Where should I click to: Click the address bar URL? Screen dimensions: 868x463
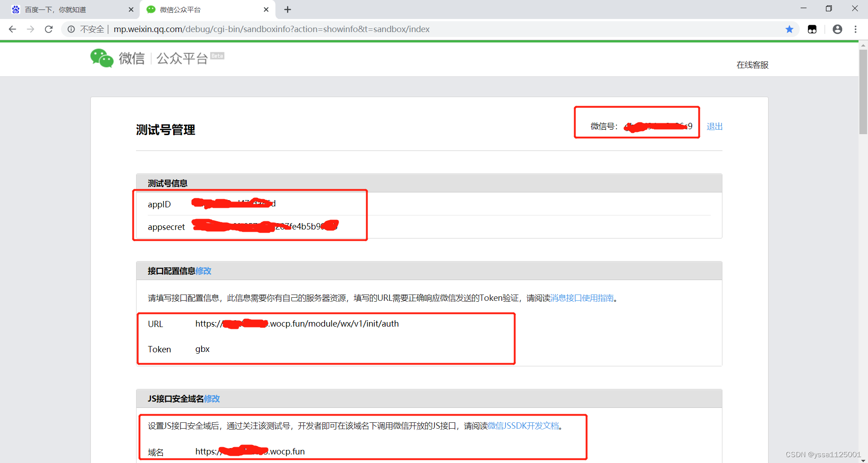271,29
